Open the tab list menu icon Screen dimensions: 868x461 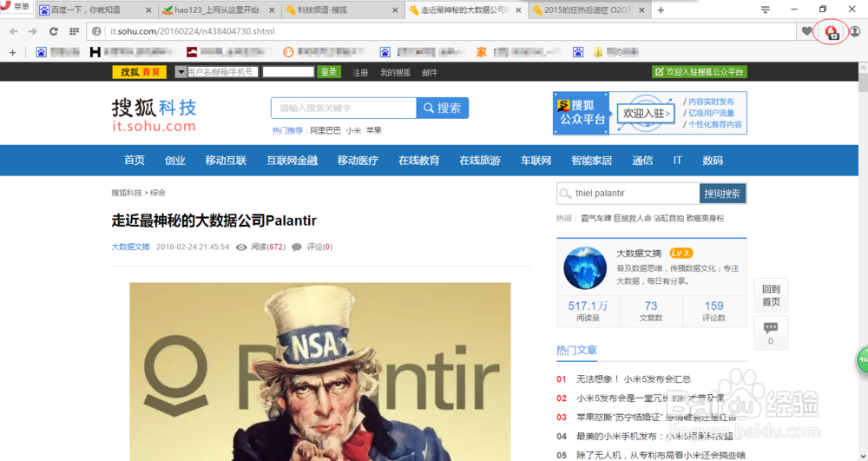click(765, 10)
